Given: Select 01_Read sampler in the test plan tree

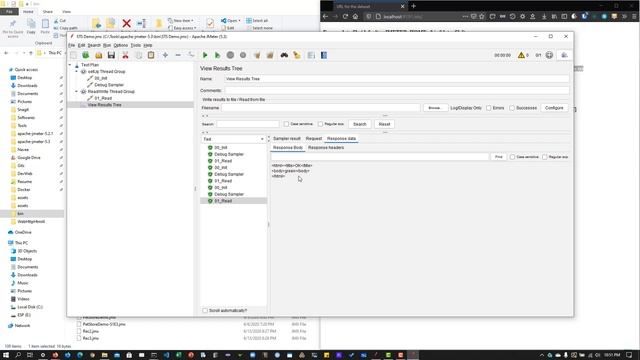Looking at the screenshot, I should click(x=103, y=98).
